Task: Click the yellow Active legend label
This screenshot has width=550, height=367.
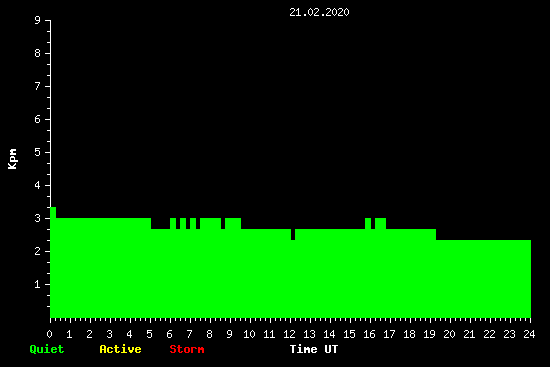Action: point(120,349)
